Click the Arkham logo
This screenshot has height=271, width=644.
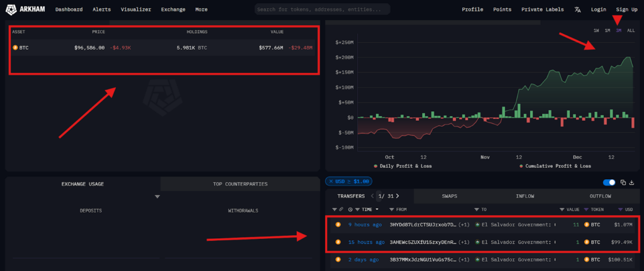25,9
